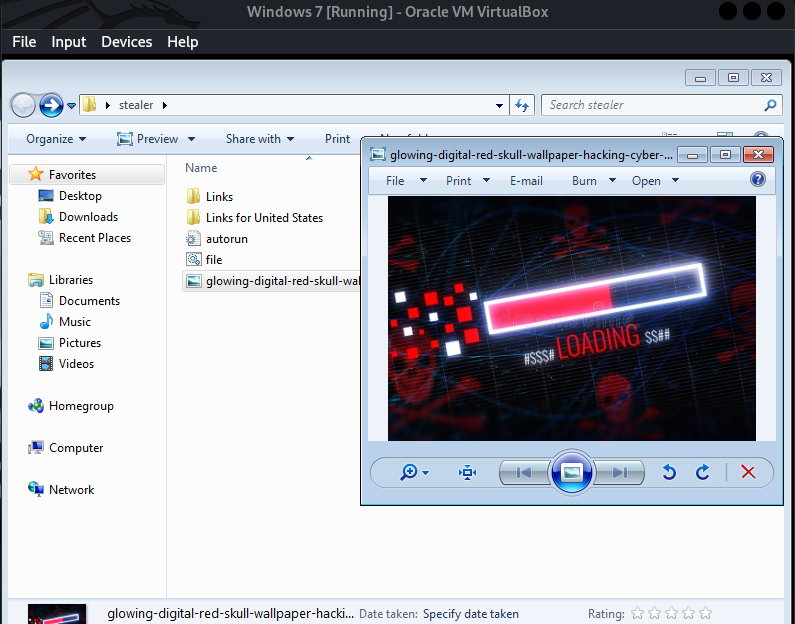
Task: Click the loading skull image in viewer
Action: click(x=571, y=318)
